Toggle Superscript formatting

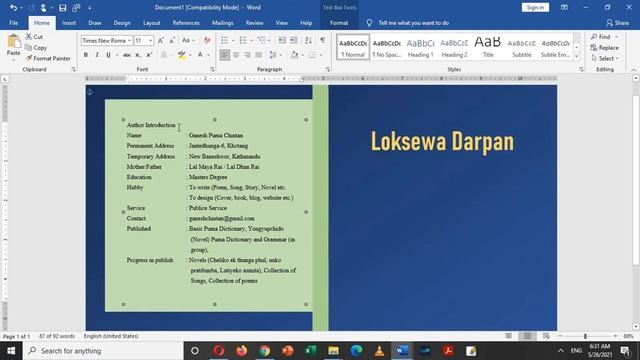point(149,55)
